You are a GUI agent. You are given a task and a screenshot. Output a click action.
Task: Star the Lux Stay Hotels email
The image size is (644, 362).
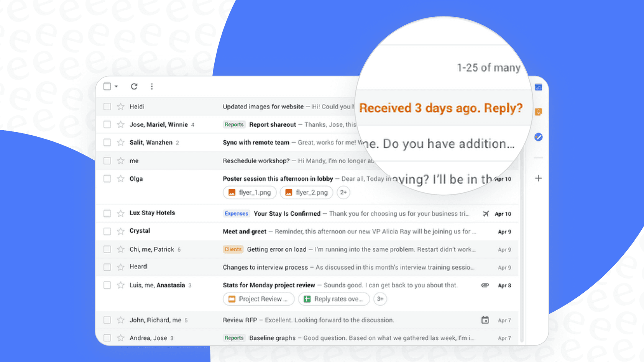(121, 213)
